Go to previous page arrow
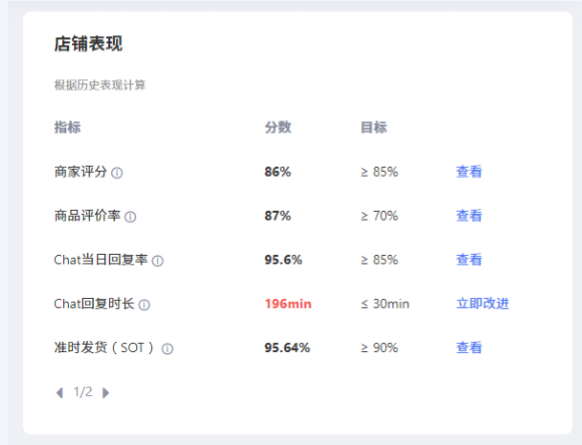The height and width of the screenshot is (445, 582). pos(59,393)
